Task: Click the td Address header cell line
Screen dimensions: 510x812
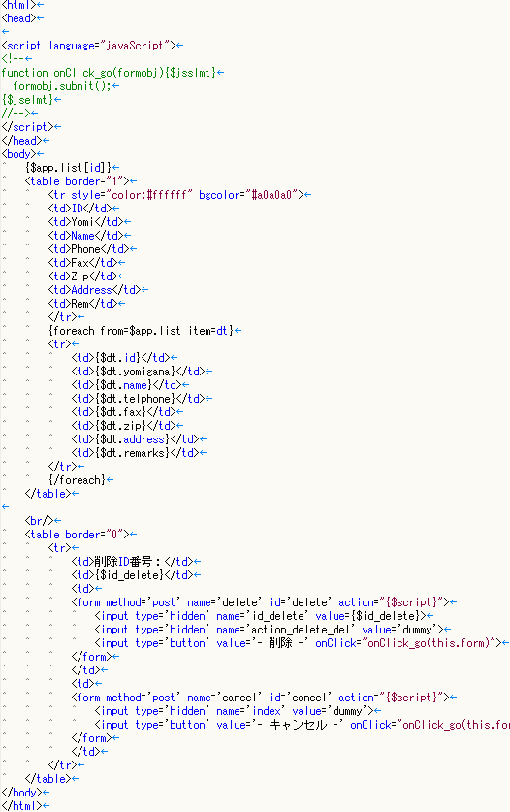Action: click(x=94, y=290)
